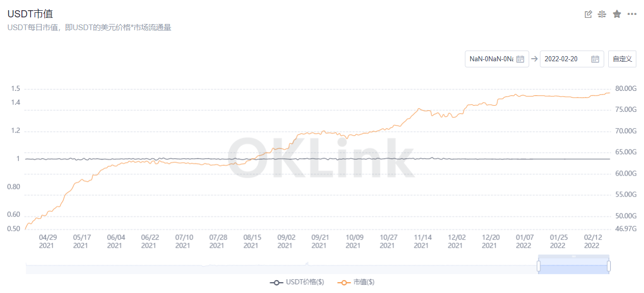Click the left zoom slider handle
The image size is (644, 293).
coord(538,266)
